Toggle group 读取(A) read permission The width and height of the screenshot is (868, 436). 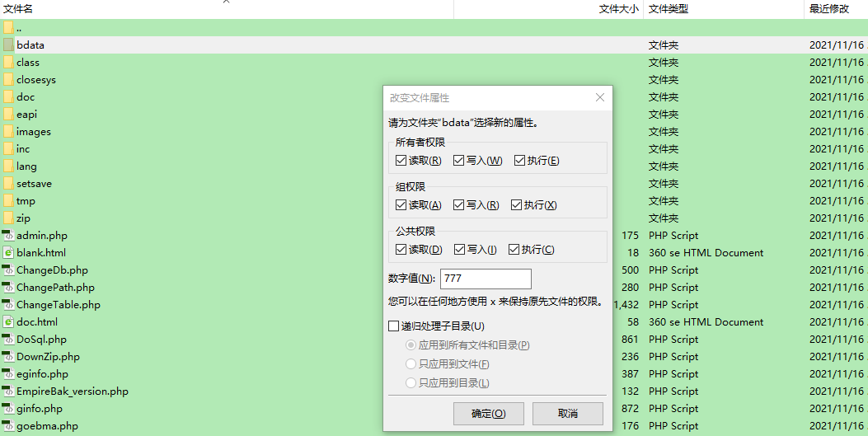click(401, 204)
